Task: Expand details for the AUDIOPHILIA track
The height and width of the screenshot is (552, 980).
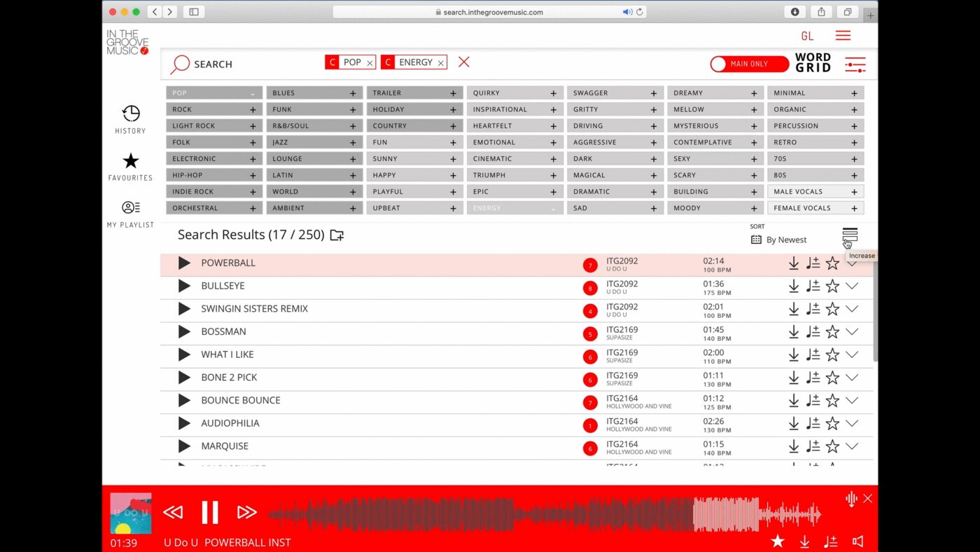Action: pyautogui.click(x=852, y=423)
